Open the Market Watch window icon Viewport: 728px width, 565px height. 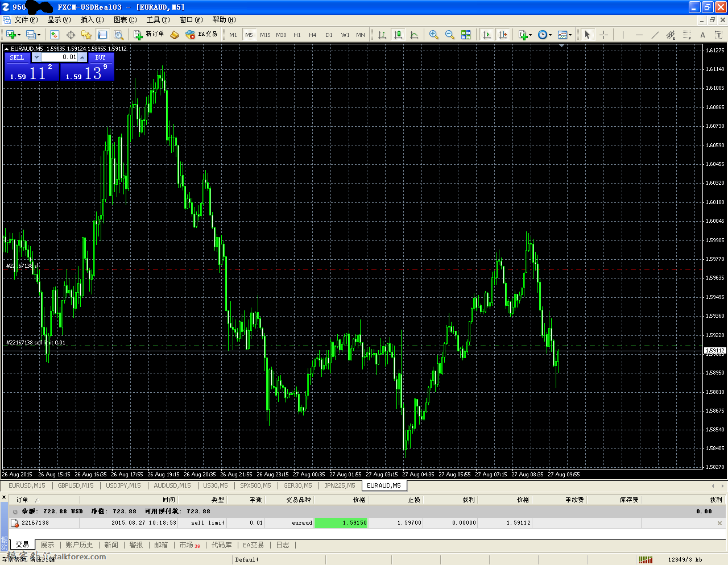55,35
